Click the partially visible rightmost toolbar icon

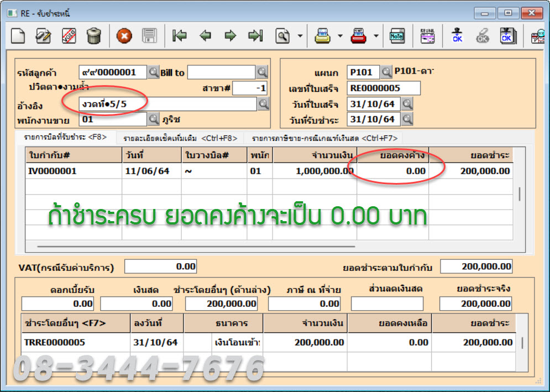coord(538,36)
